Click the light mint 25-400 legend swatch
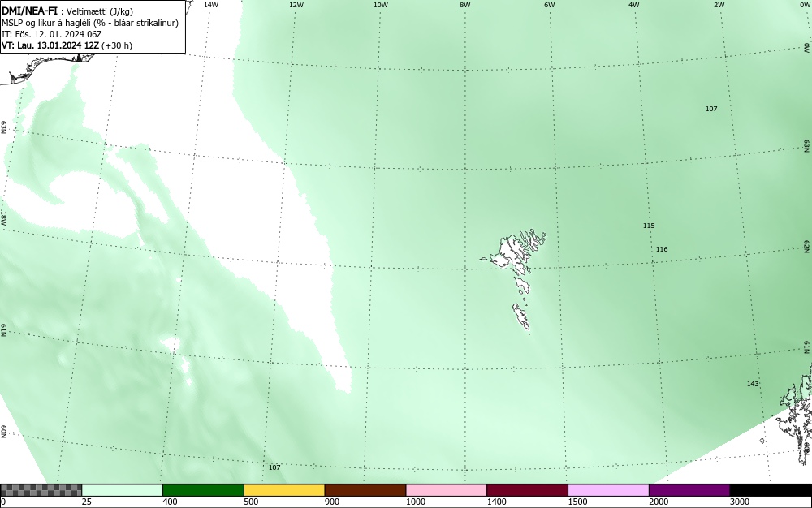The image size is (812, 508). [x=123, y=490]
